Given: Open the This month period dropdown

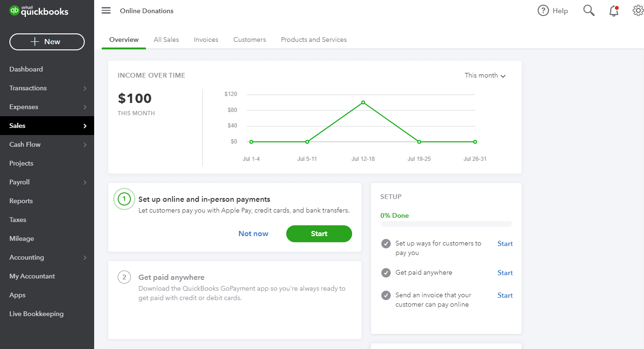Looking at the screenshot, I should click(485, 75).
